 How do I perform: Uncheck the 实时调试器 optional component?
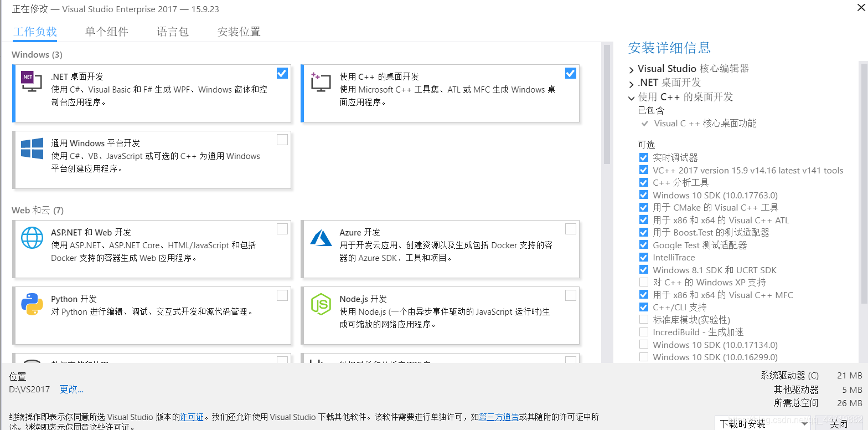pos(643,158)
